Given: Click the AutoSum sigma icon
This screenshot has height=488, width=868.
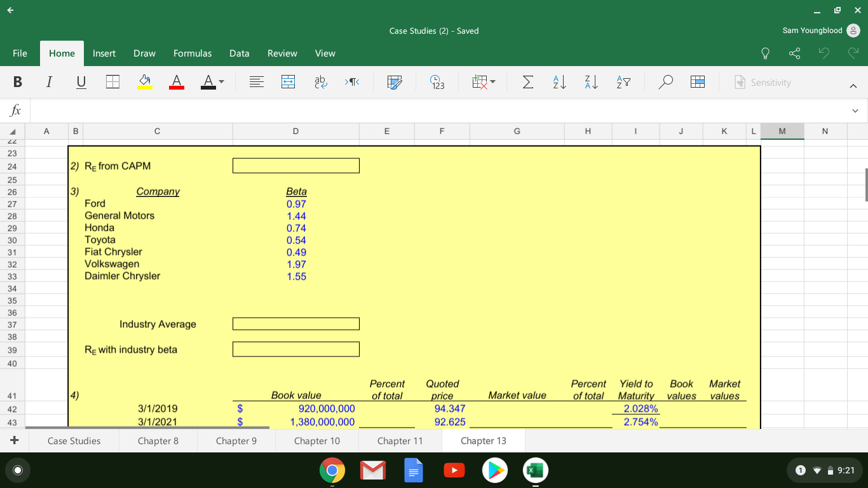Looking at the screenshot, I should [x=527, y=83].
